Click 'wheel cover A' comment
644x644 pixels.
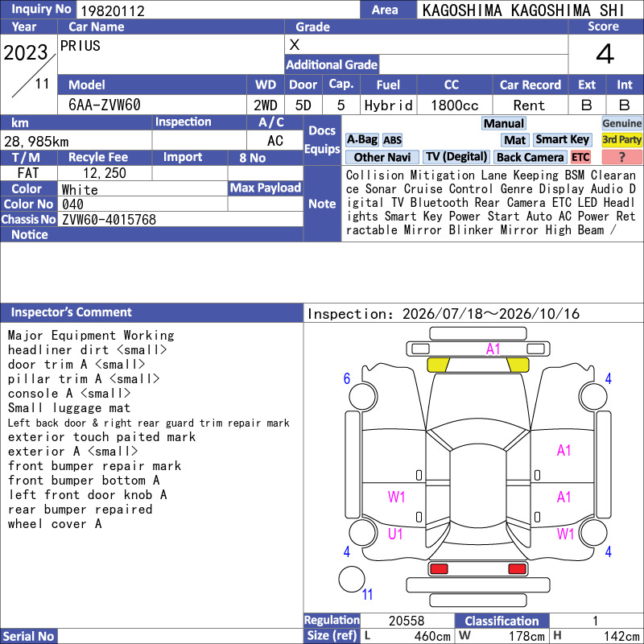(55, 524)
